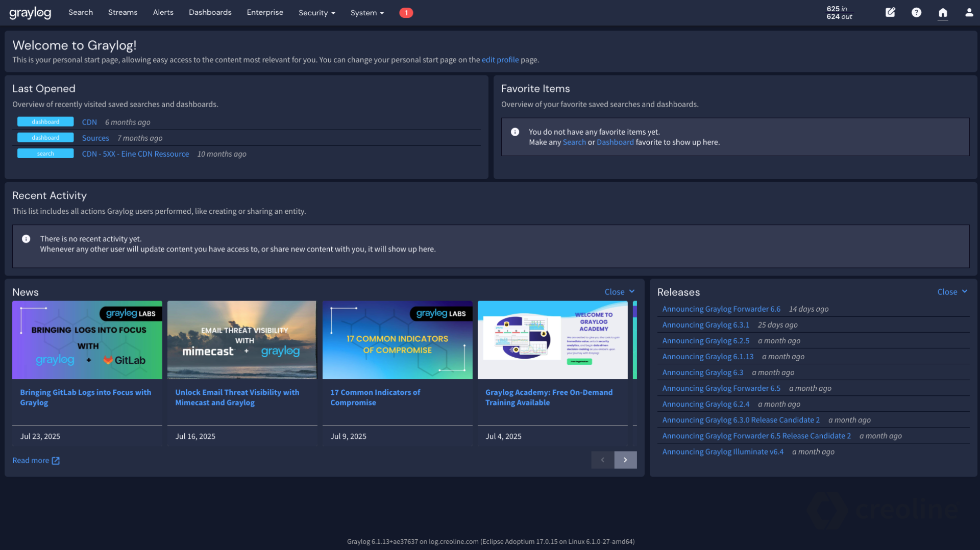
Task: Open Announcing Graylog 6.2.5 release
Action: tap(706, 340)
